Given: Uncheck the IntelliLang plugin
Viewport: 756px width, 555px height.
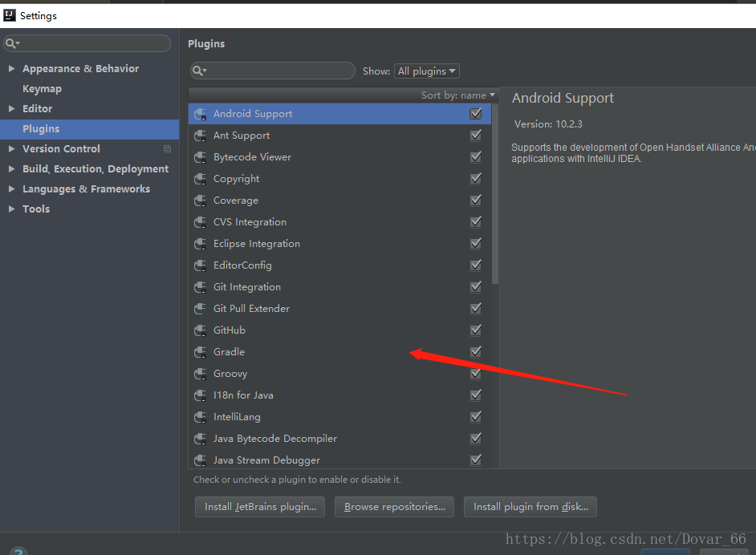Looking at the screenshot, I should [475, 417].
